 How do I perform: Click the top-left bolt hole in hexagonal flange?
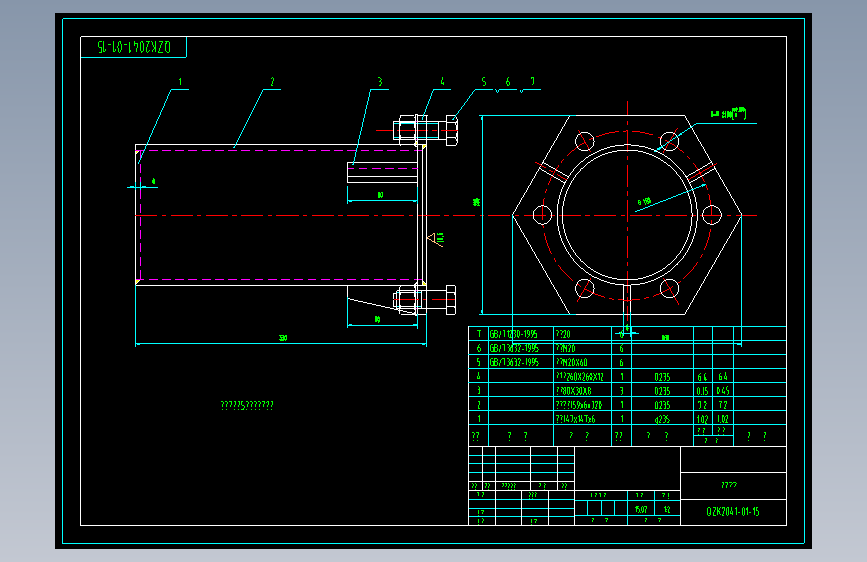click(584, 142)
